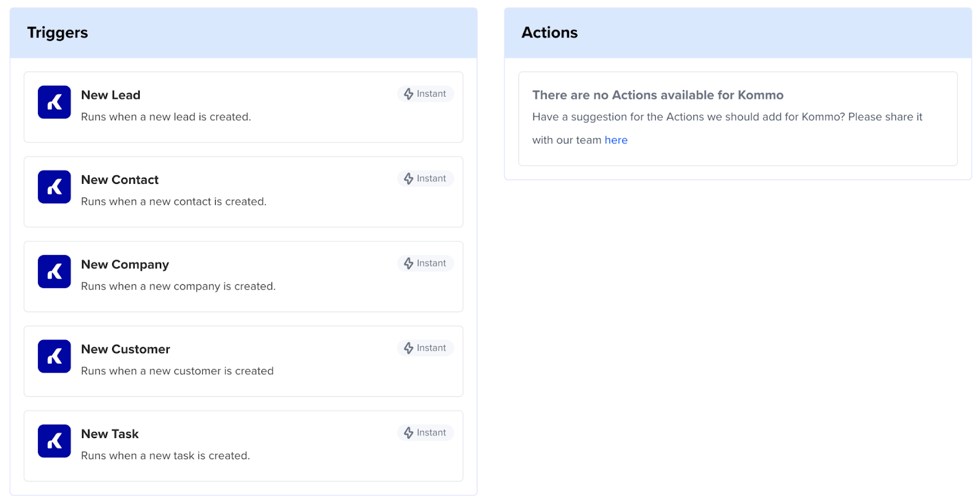Screen dimensions: 980x500
Task: Select the New Contact trigger title
Action: click(119, 180)
